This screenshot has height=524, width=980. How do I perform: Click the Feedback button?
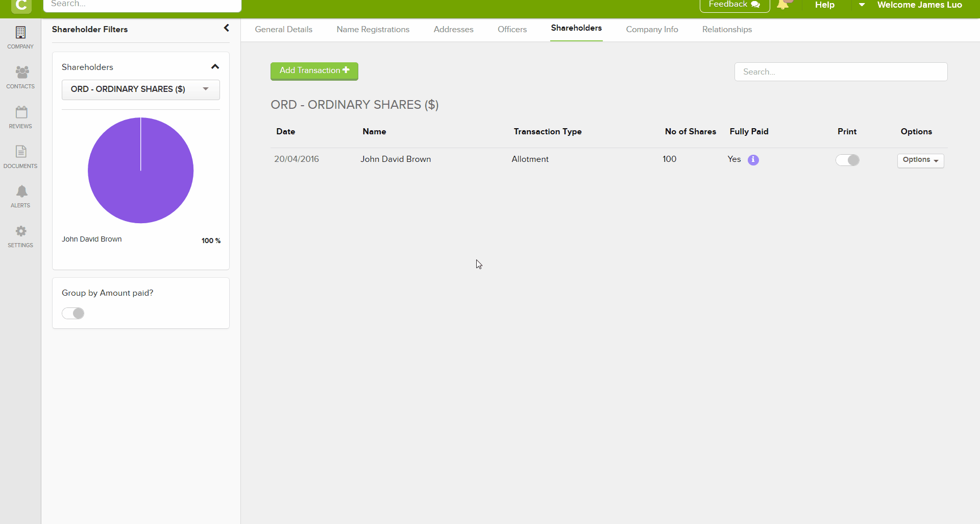(x=734, y=5)
